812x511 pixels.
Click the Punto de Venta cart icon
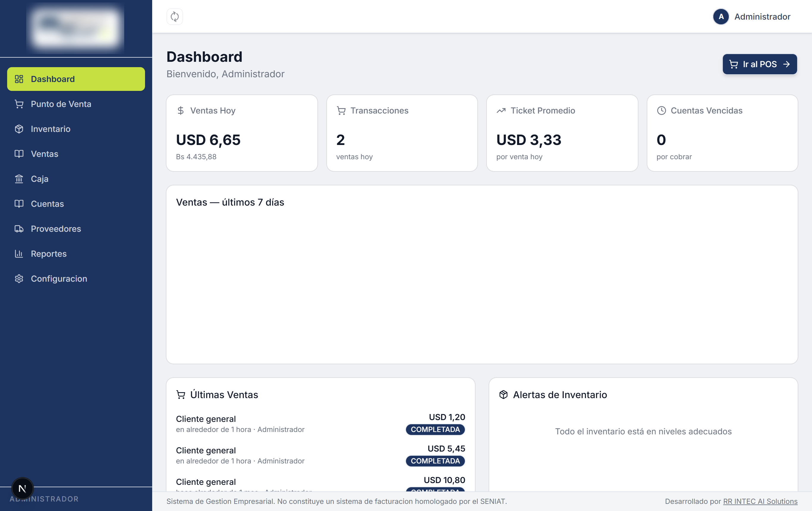pyautogui.click(x=19, y=104)
